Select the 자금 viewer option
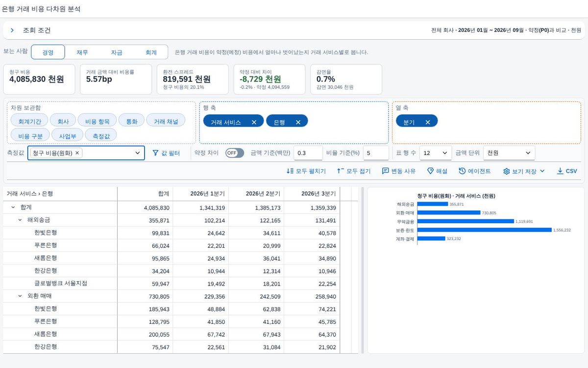The width and height of the screenshot is (588, 368). coord(117,53)
